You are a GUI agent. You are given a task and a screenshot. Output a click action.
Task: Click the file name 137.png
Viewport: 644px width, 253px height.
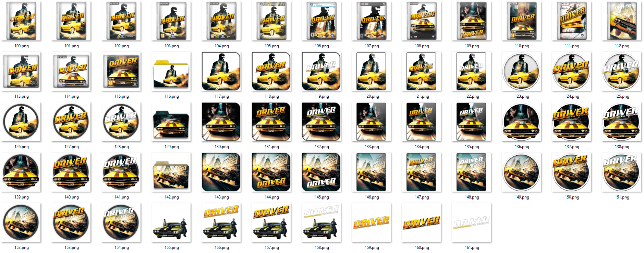click(x=572, y=147)
